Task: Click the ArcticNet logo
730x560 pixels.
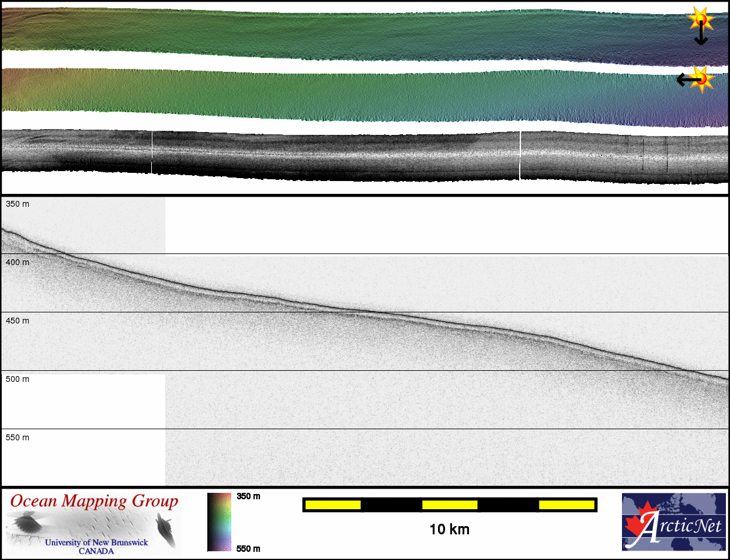Action: [673, 521]
